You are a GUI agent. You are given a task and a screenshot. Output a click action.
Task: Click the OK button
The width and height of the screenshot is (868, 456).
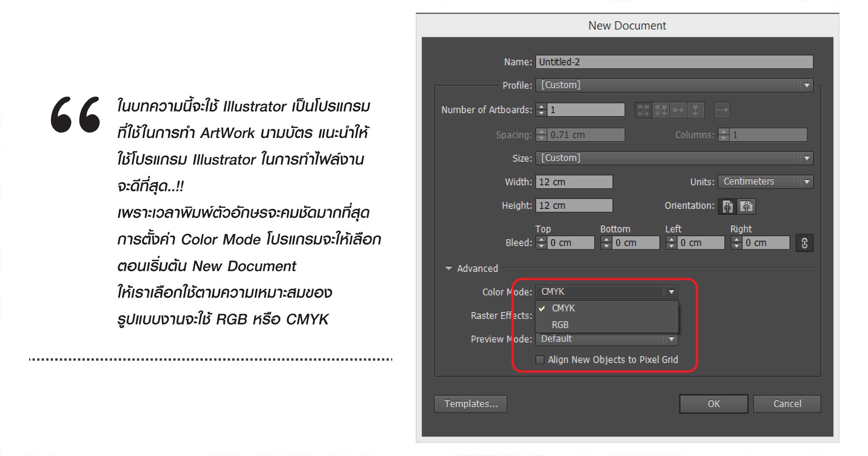(x=713, y=404)
